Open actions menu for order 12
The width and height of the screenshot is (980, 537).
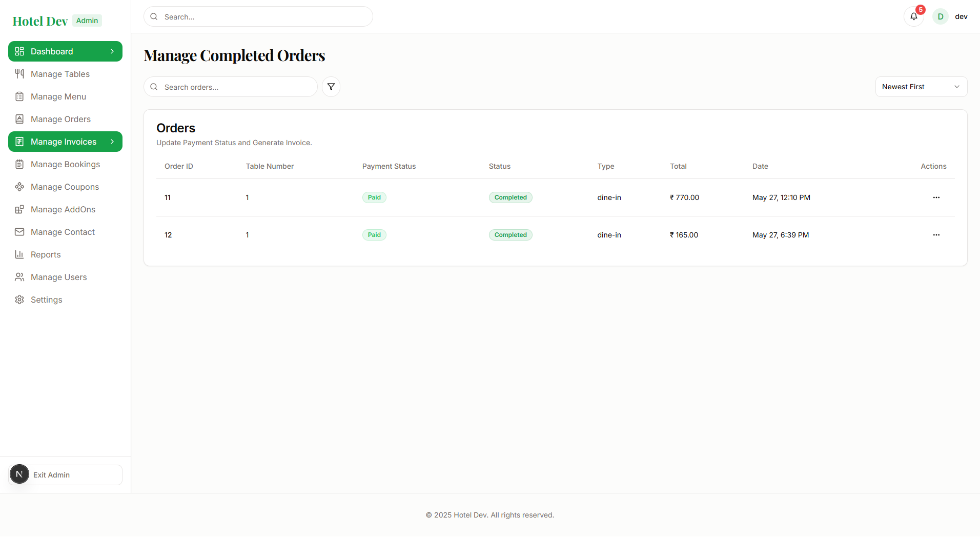pos(936,235)
